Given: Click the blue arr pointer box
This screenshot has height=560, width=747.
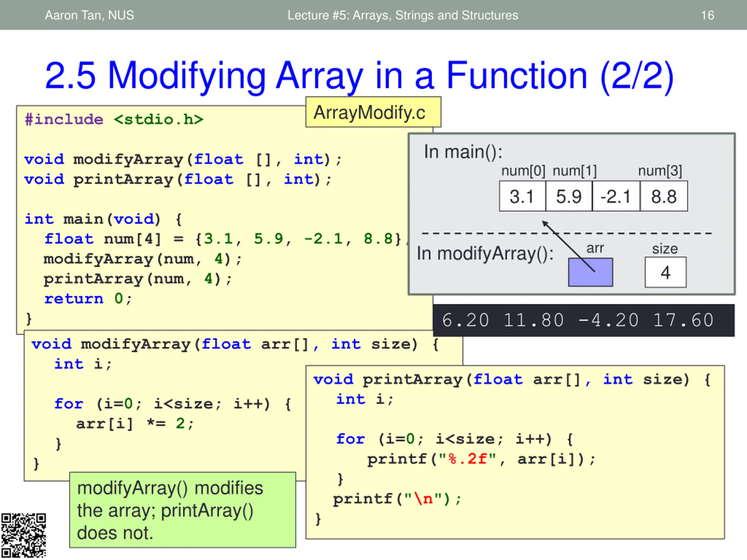Looking at the screenshot, I should [x=590, y=272].
